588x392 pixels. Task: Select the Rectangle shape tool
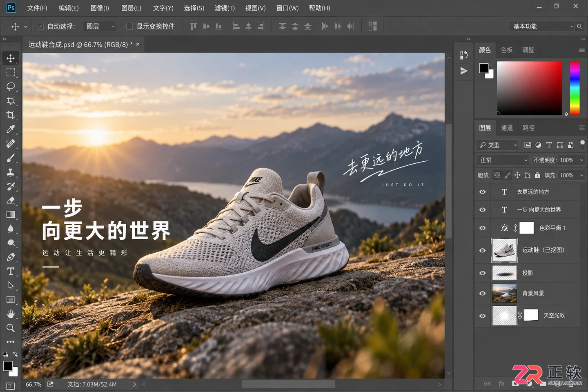11,300
